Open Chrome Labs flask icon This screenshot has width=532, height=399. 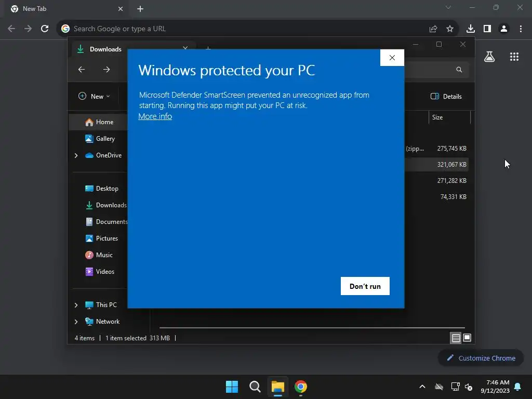coord(489,57)
